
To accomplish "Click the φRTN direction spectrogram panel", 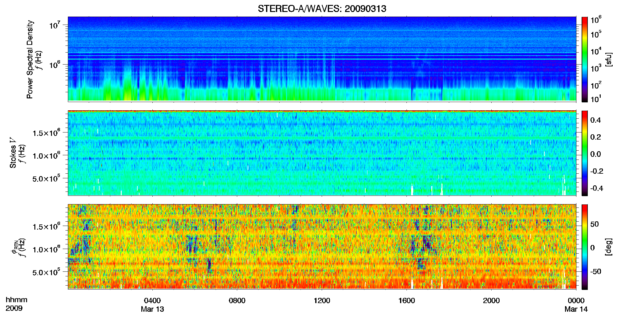I will (322, 247).
